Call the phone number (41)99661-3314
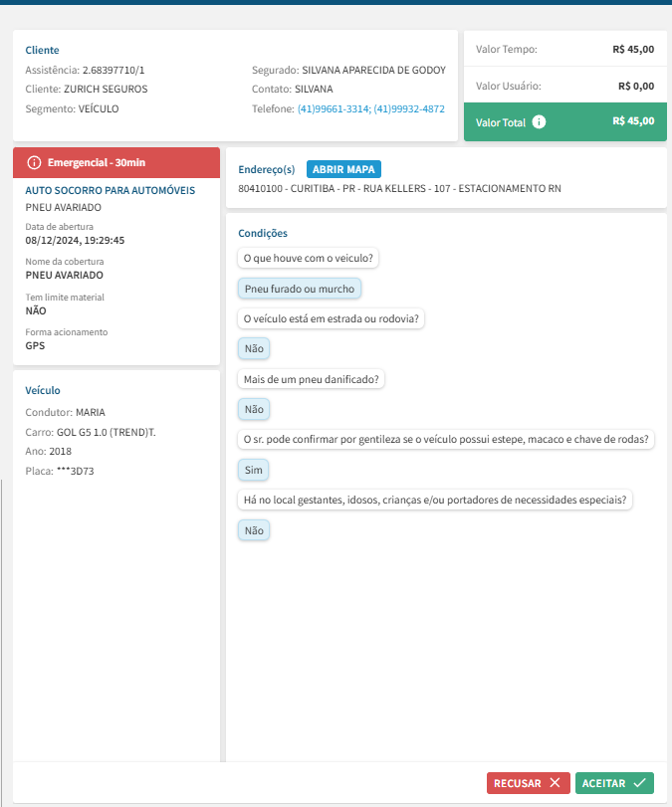The height and width of the screenshot is (807, 672). (333, 108)
